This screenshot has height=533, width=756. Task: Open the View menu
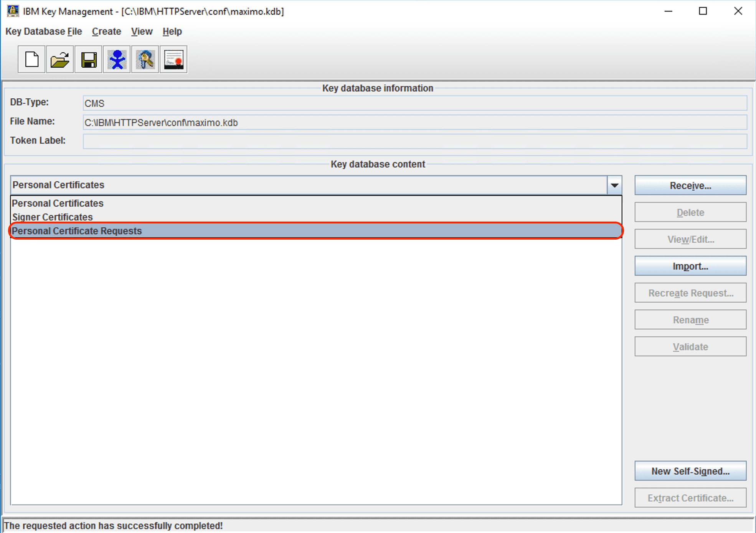point(142,31)
